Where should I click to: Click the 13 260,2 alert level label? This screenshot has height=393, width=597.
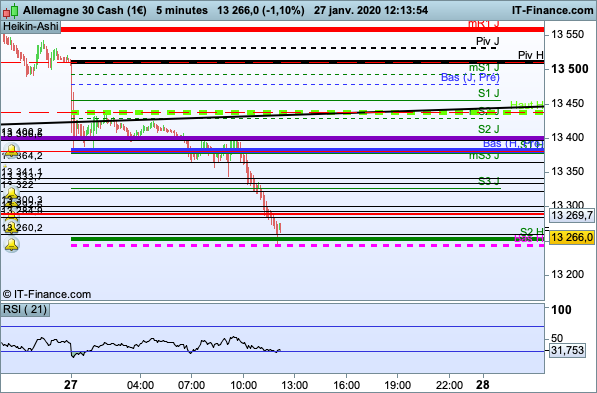(23, 228)
